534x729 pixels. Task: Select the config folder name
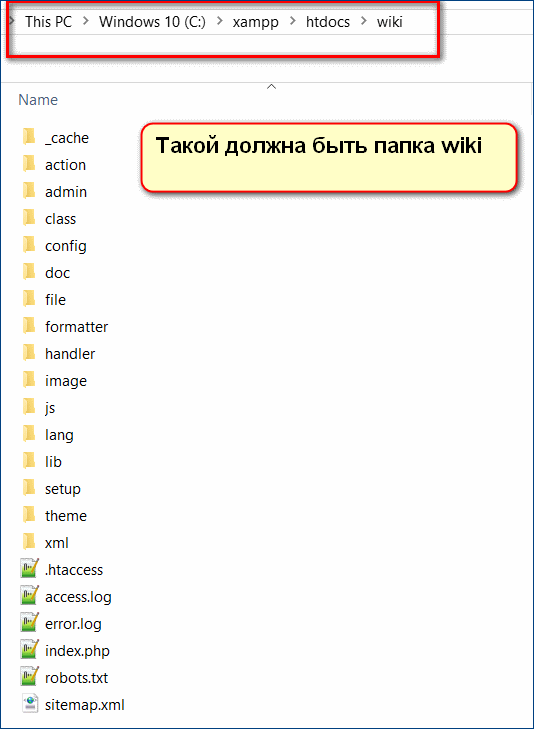[66, 246]
